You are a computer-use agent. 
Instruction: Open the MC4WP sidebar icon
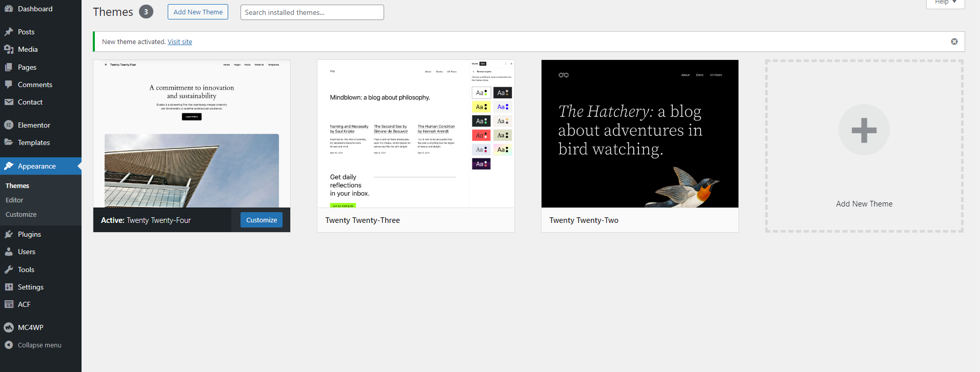click(x=9, y=327)
